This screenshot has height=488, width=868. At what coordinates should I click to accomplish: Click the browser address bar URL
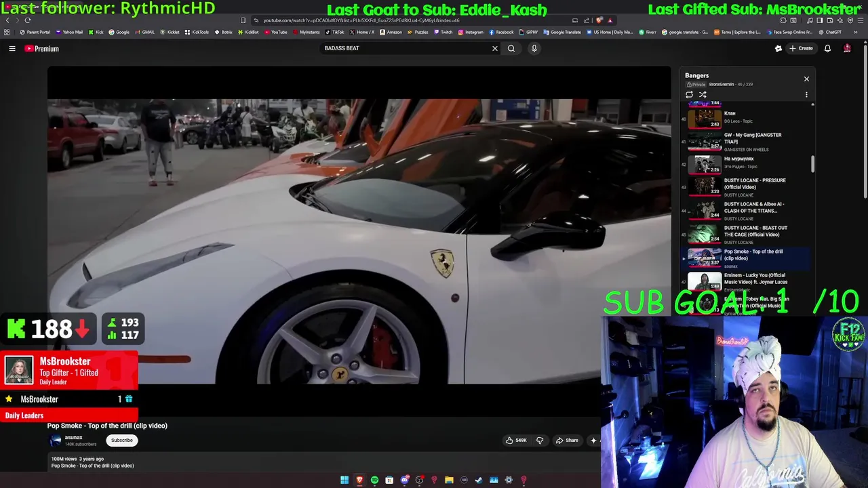361,20
